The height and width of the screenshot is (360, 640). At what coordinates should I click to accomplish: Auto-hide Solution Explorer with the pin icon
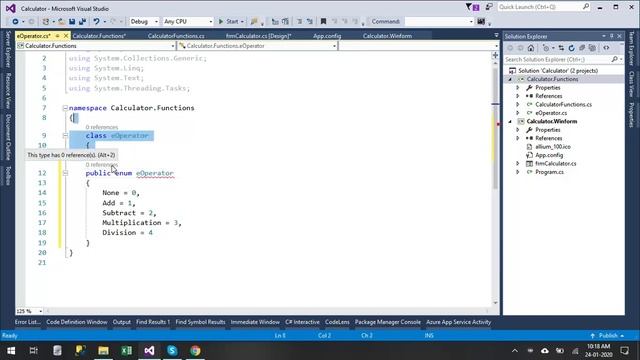point(611,36)
